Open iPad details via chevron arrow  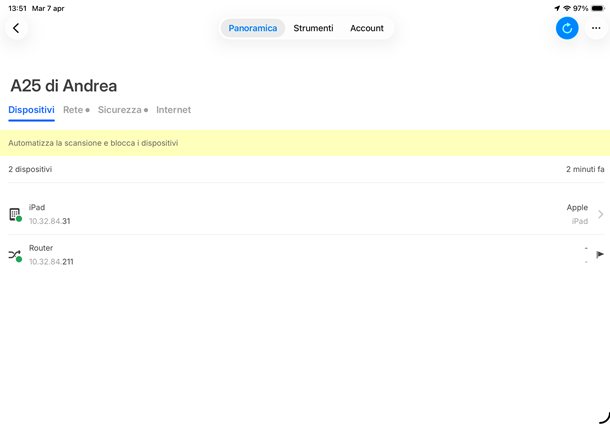[601, 214]
